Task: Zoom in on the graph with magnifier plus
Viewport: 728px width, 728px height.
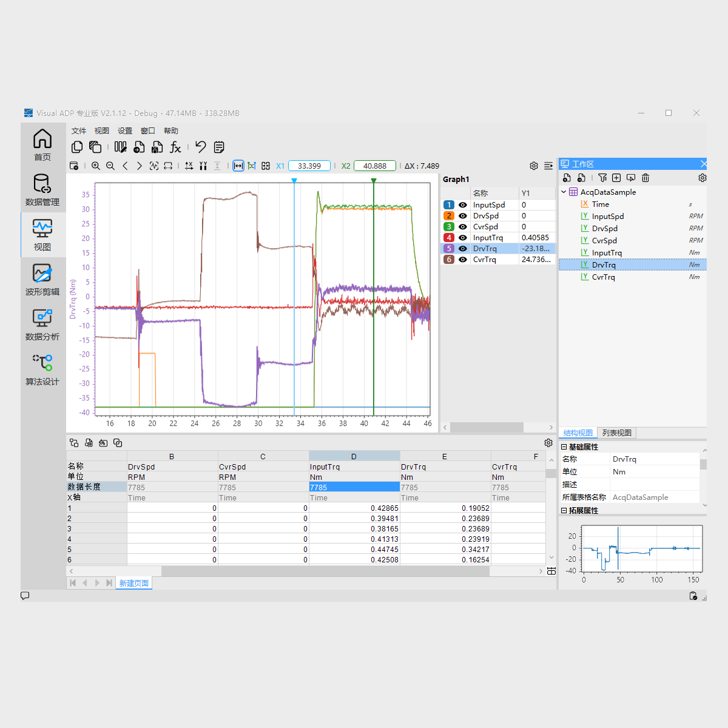Action: tap(96, 166)
